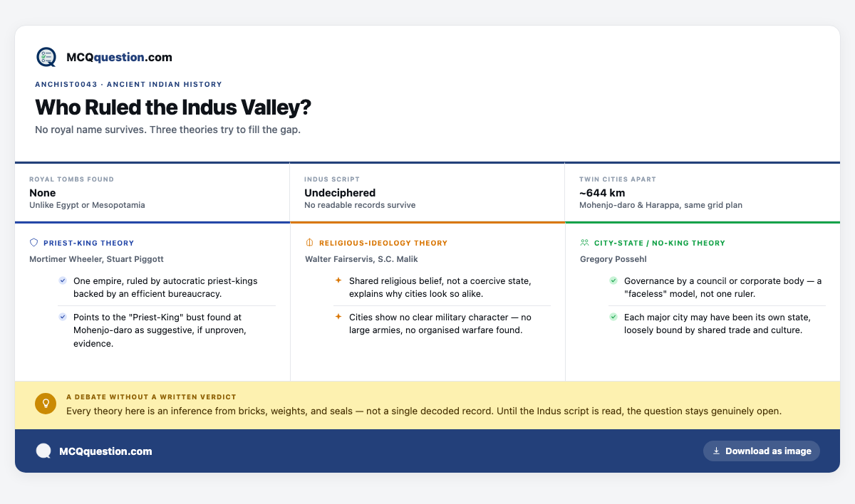Click the Download as image button
This screenshot has width=855, height=504.
pos(762,451)
